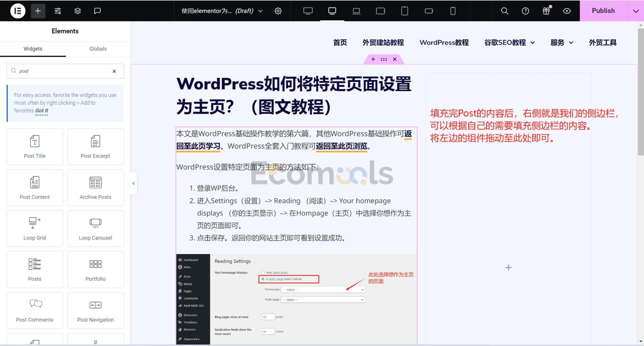Select the Post Excerpt widget
Screen dimensions: 644x346
96,147
